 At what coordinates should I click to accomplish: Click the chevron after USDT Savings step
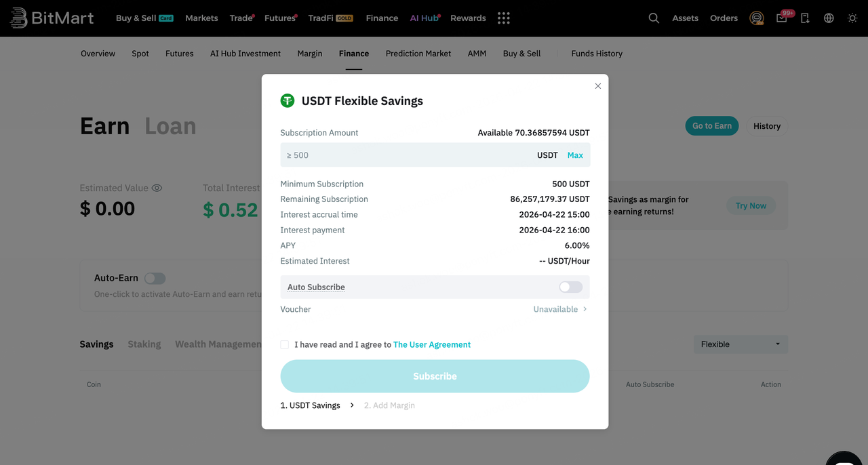click(352, 405)
